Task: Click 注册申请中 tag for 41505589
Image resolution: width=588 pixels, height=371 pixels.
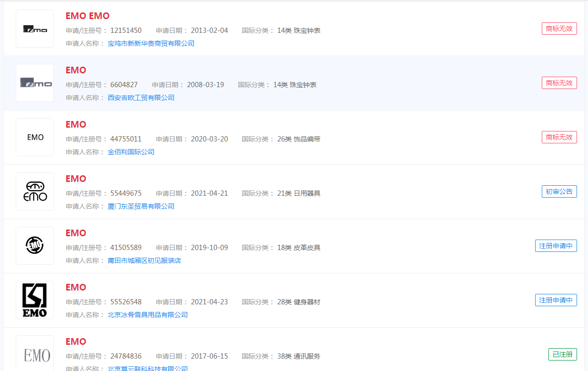Action: [556, 246]
